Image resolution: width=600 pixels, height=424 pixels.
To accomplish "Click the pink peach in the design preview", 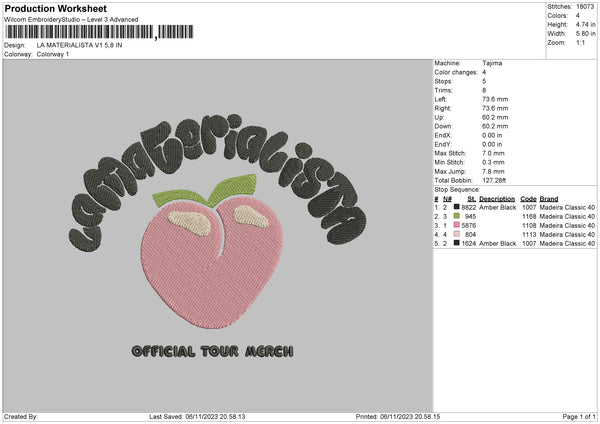I will [x=212, y=262].
